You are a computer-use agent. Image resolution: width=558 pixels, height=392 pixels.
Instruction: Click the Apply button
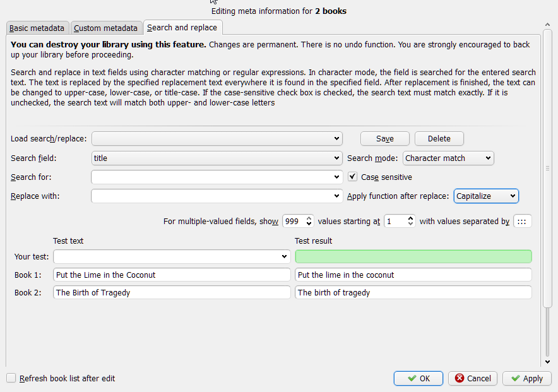pos(527,378)
